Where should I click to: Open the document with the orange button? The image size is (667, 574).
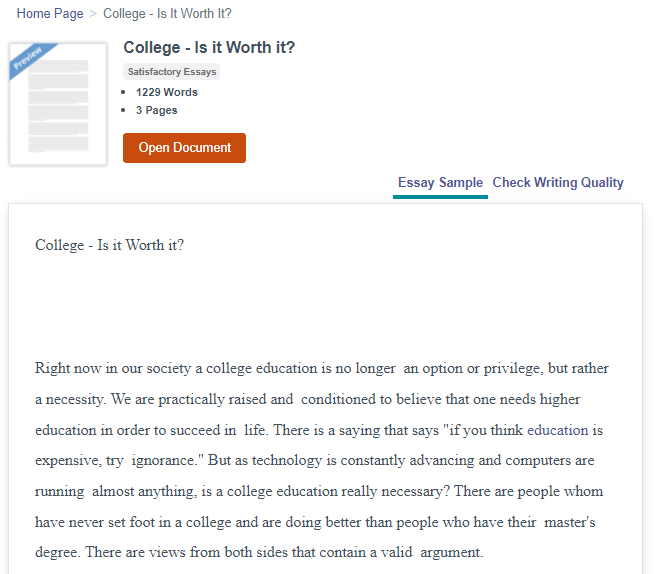click(x=184, y=148)
